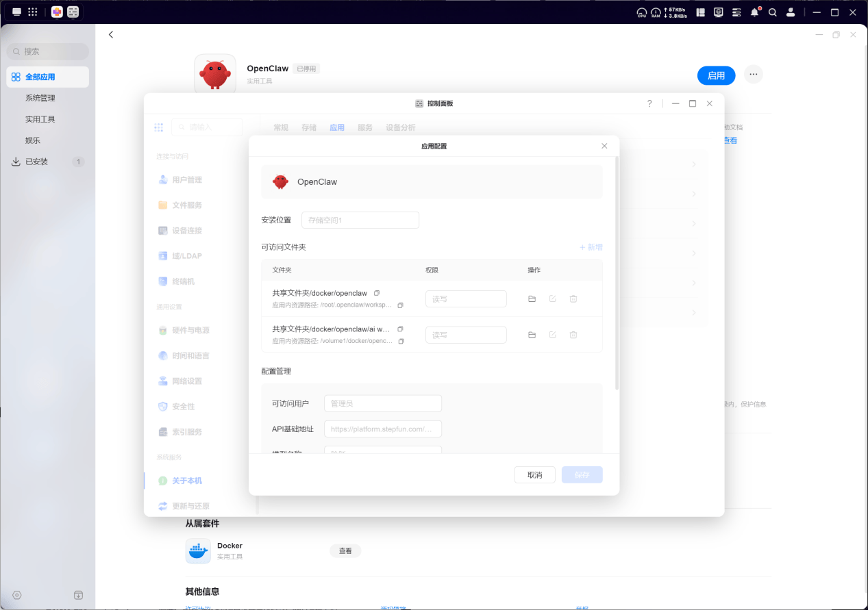Open the app grid launcher in top bar
Viewport: 868px width, 610px height.
tap(32, 12)
